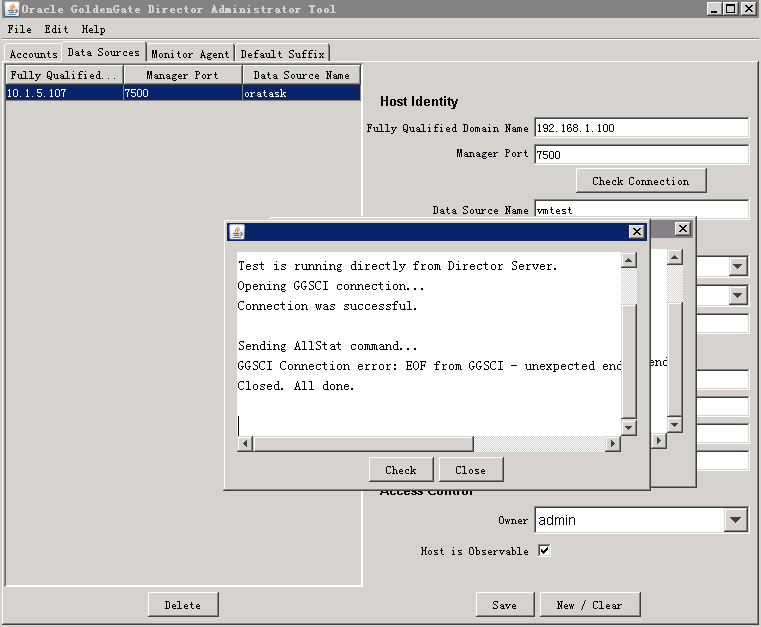
Task: Click Check in the test dialog
Action: (401, 470)
